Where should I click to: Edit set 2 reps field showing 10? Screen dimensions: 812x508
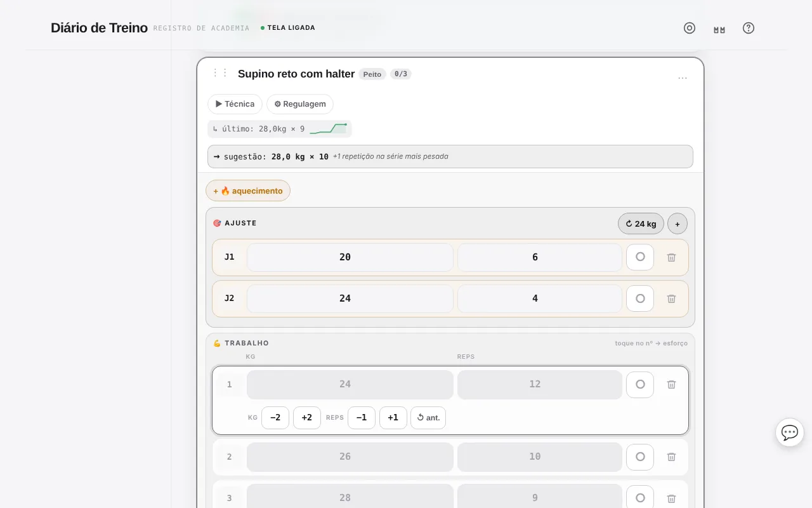[x=540, y=457]
